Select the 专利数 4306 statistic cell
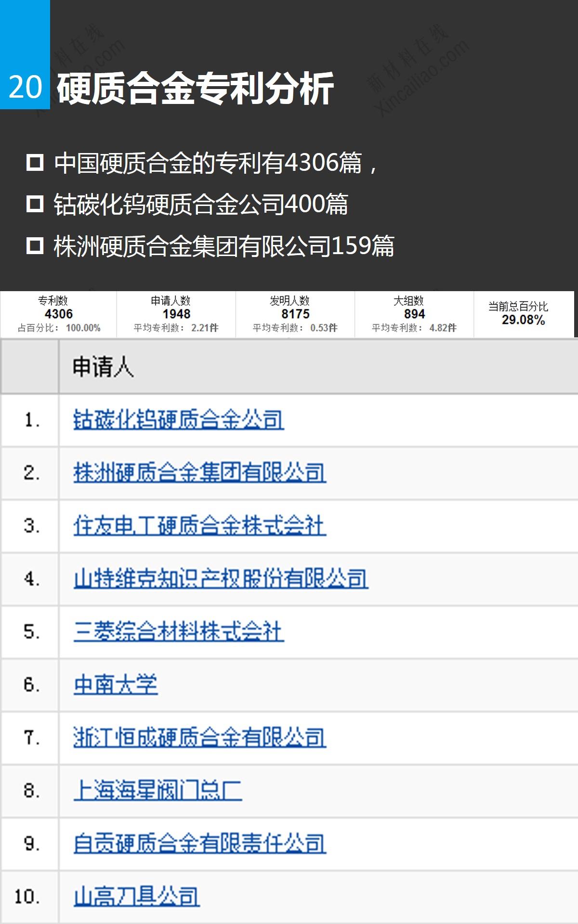 click(x=58, y=314)
